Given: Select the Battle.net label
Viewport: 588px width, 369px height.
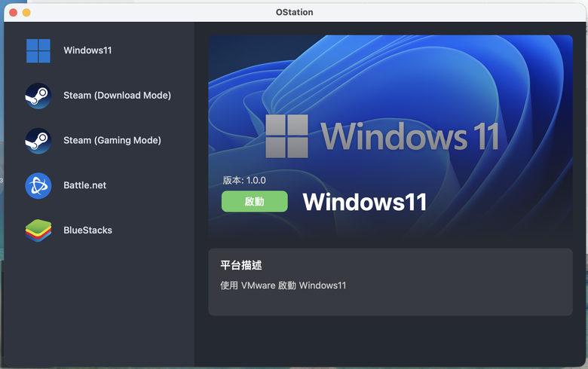Looking at the screenshot, I should (84, 185).
